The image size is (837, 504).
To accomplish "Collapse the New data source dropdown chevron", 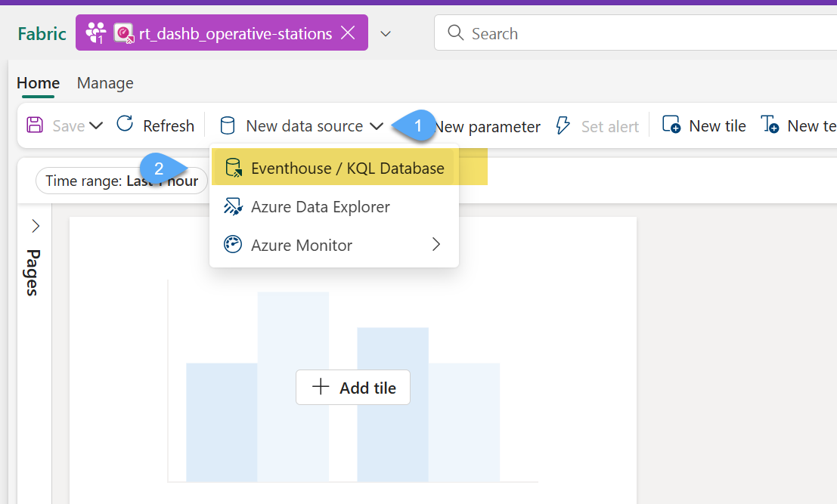I will tap(377, 126).
